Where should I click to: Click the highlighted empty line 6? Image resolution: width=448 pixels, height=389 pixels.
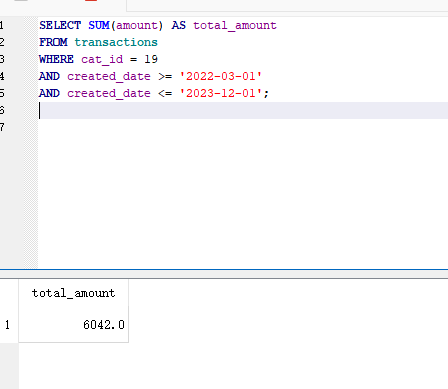tap(243, 110)
